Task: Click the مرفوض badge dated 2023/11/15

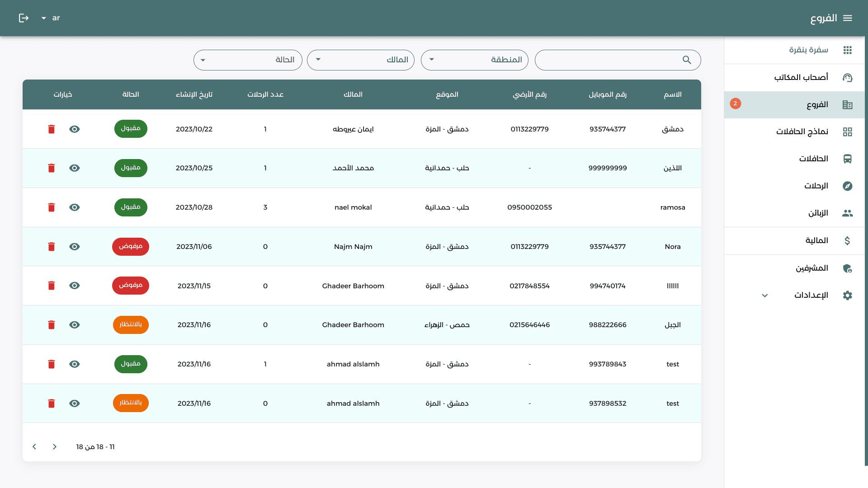Action: [131, 286]
